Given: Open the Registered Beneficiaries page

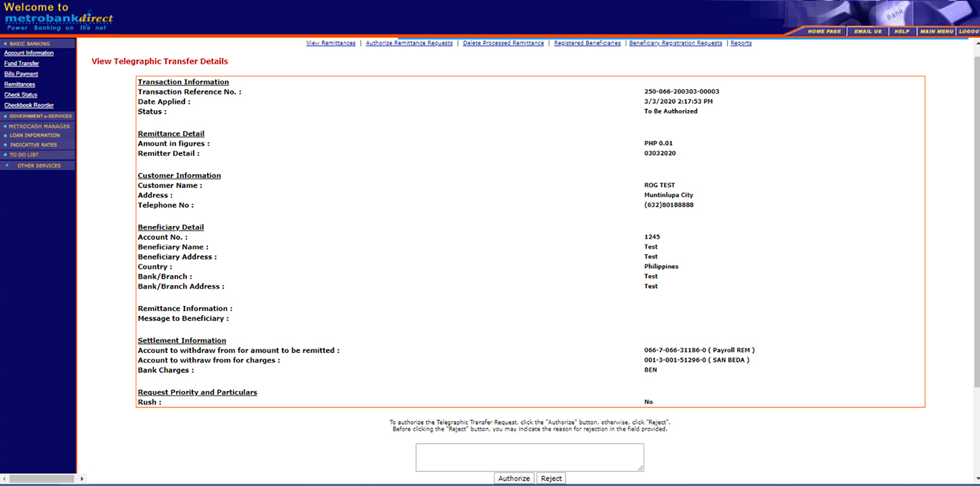Looking at the screenshot, I should coord(587,43).
